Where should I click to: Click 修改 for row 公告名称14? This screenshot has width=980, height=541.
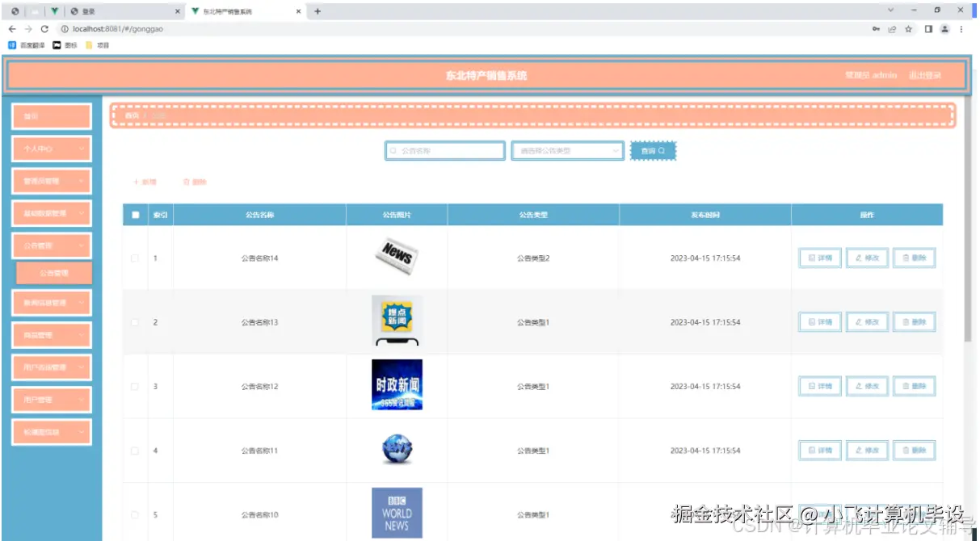(868, 258)
